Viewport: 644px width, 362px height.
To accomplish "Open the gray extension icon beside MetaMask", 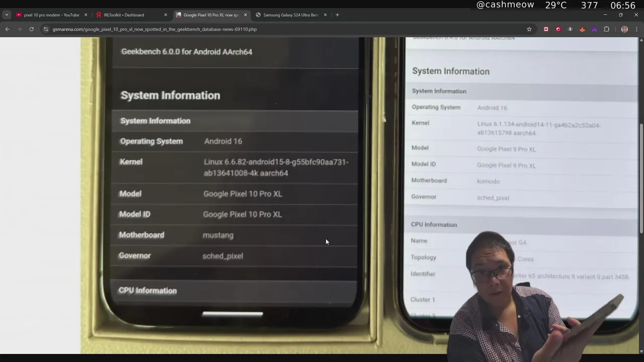I will 570,29.
